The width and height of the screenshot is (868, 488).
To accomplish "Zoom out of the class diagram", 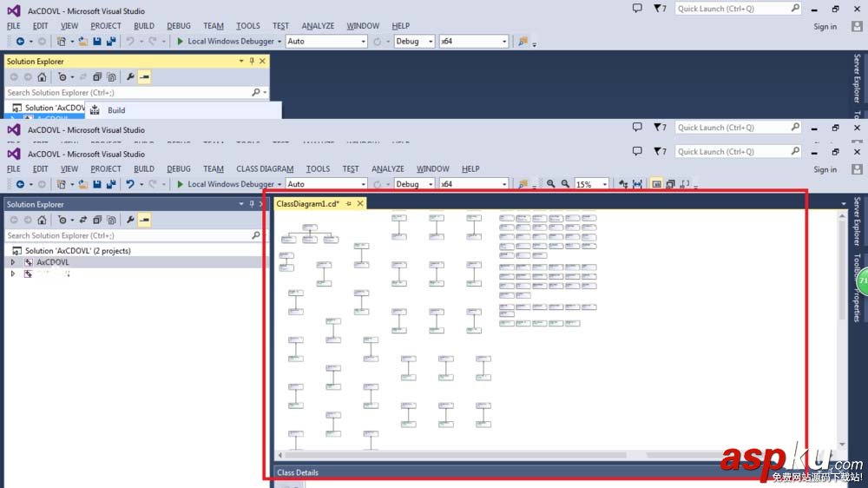I will pyautogui.click(x=565, y=184).
